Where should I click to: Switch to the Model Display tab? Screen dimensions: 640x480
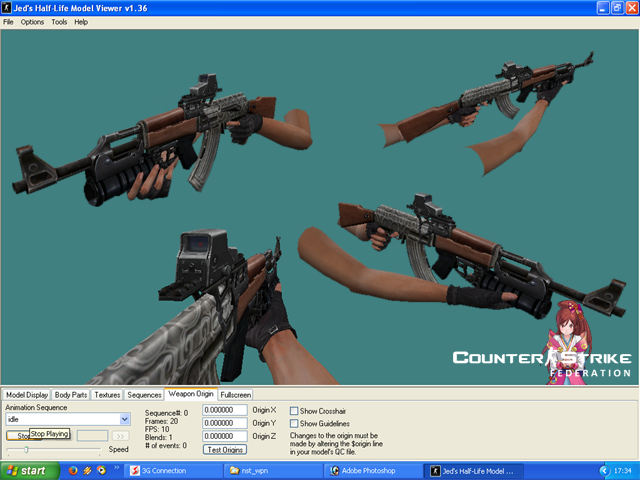27,395
